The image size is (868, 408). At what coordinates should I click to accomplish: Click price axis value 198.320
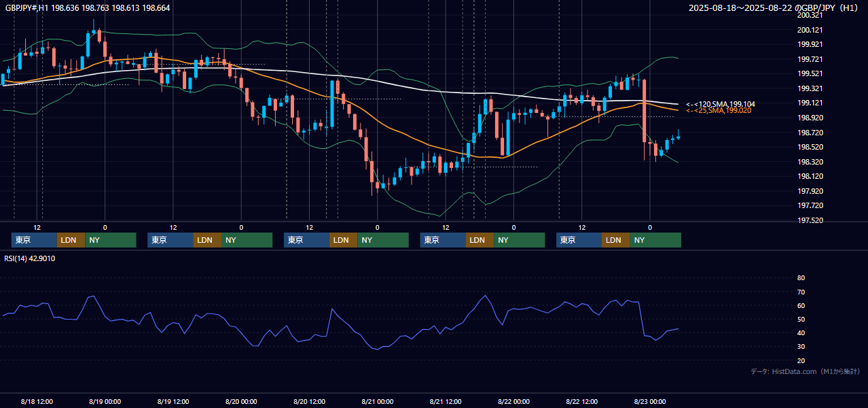pos(810,162)
